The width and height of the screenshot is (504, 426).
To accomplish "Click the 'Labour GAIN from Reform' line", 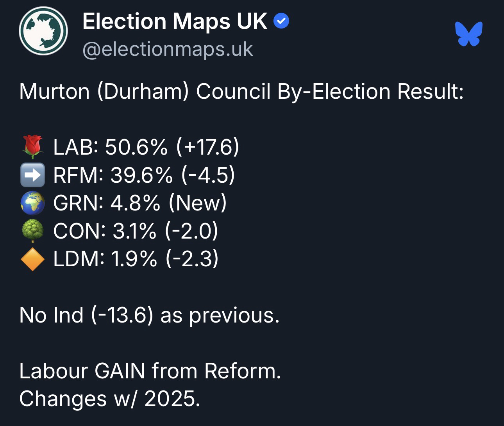I will [x=150, y=371].
